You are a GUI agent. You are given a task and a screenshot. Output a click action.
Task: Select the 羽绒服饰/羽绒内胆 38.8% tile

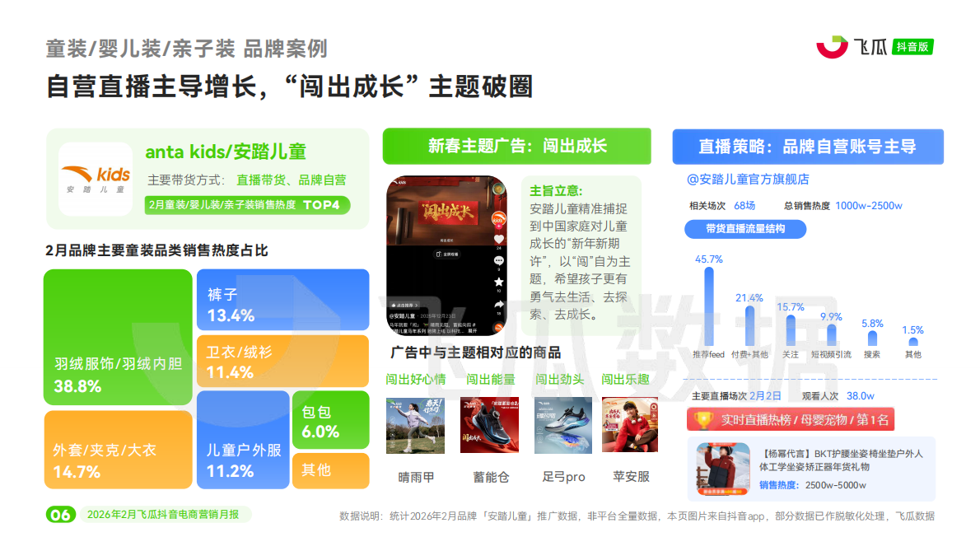tap(118, 337)
